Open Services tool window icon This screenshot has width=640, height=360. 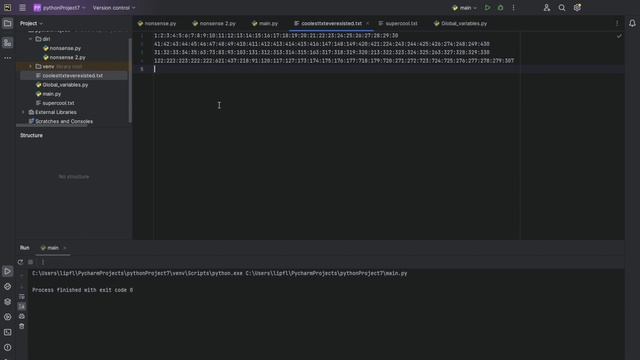(7, 317)
